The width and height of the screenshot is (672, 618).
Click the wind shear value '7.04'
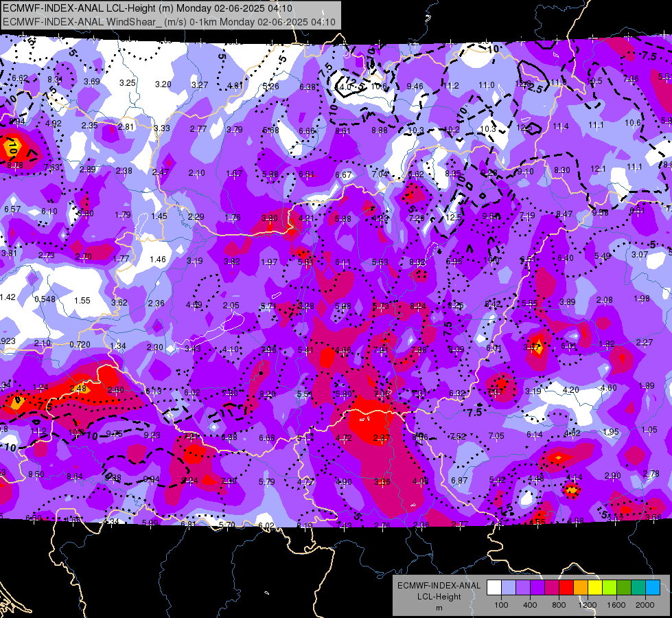pyautogui.click(x=380, y=174)
